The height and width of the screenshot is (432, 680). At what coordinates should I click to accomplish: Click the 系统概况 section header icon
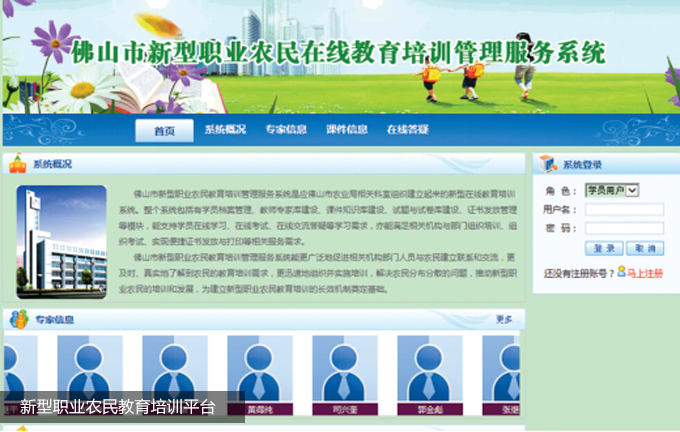18,164
